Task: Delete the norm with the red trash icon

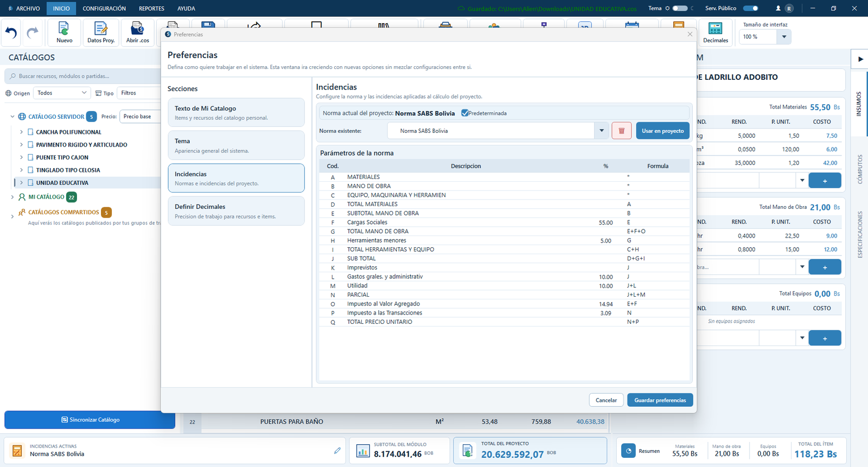Action: (622, 131)
